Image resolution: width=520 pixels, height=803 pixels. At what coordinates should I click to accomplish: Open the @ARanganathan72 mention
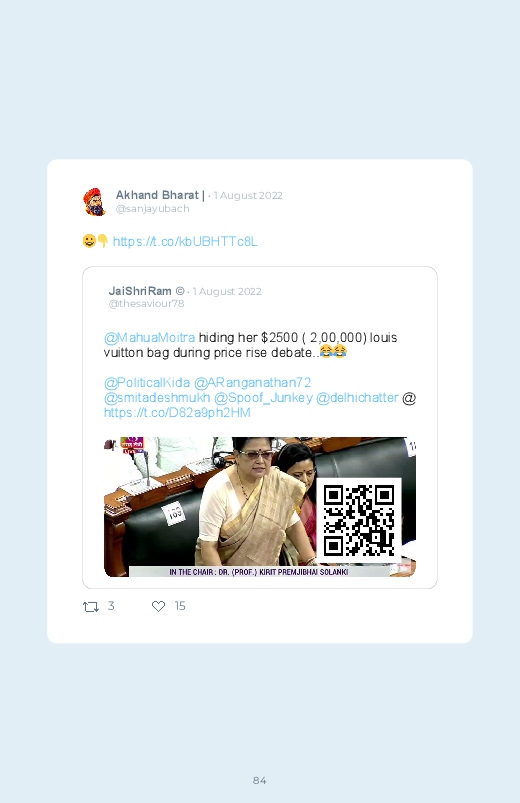click(253, 383)
